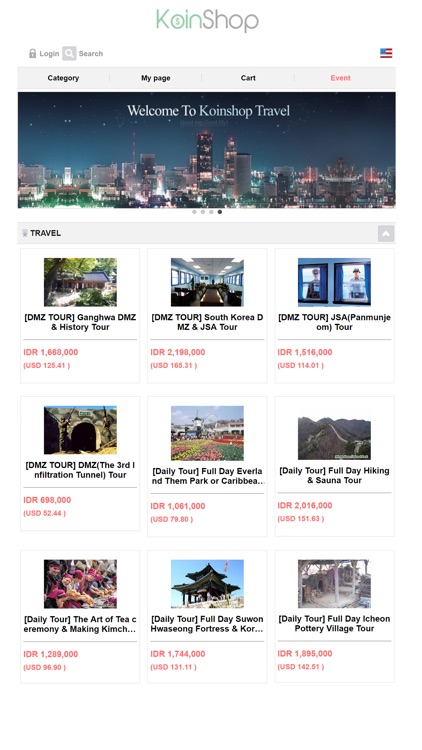
Task: Open the South Korea DMZ & JSA Tour thumbnail
Action: click(x=207, y=282)
